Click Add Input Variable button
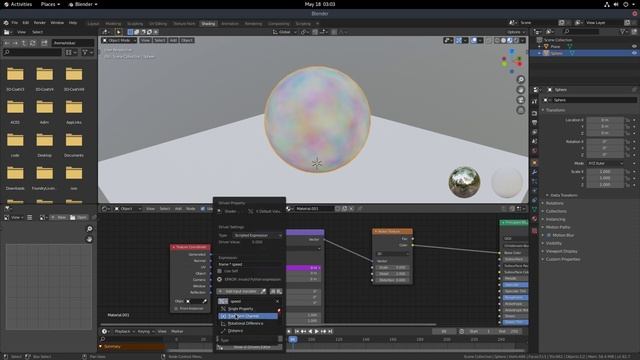 pos(238,291)
